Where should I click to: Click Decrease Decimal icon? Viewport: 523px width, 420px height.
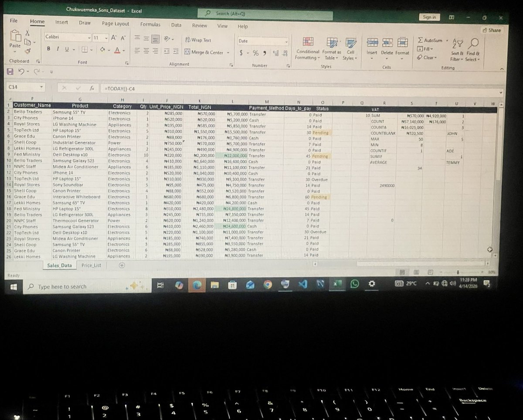(285, 53)
